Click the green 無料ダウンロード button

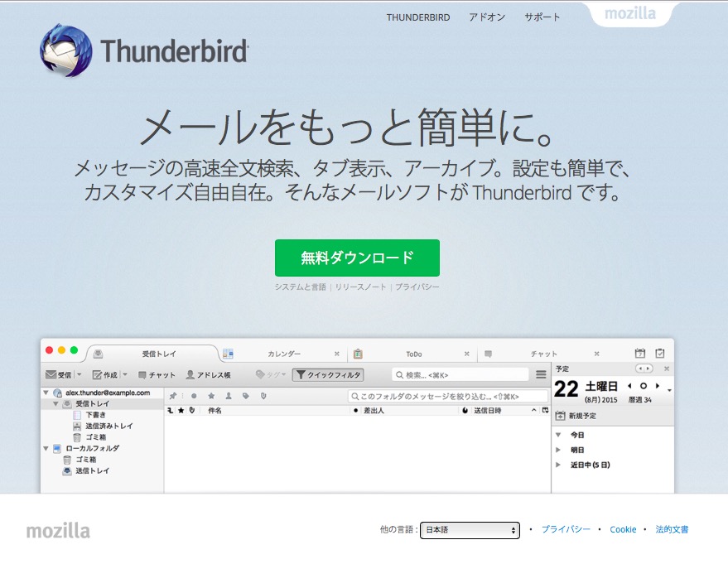(x=357, y=258)
